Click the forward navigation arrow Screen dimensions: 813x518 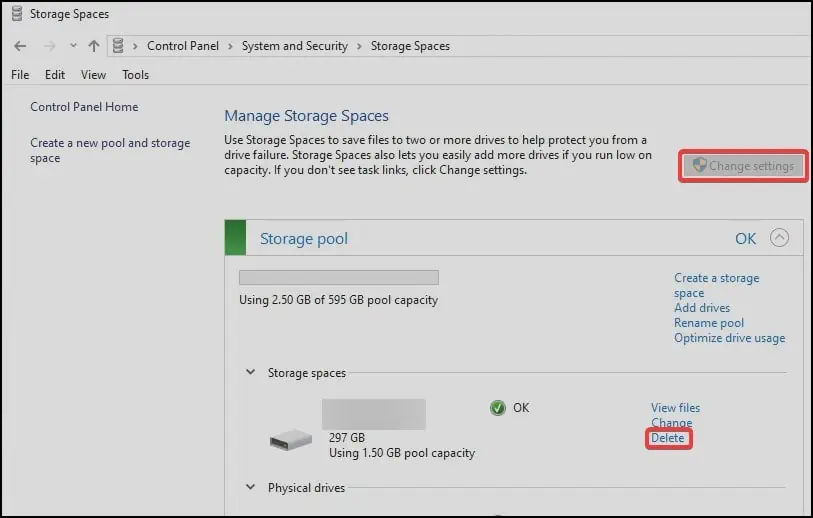[48, 46]
